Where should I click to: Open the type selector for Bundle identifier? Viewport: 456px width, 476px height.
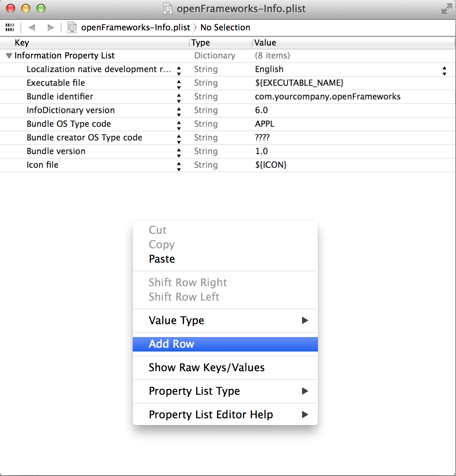pyautogui.click(x=179, y=97)
